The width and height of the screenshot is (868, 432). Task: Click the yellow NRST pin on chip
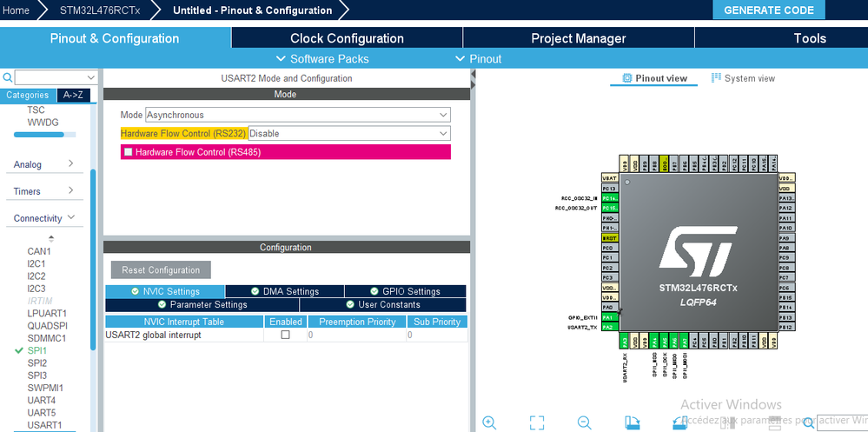609,237
